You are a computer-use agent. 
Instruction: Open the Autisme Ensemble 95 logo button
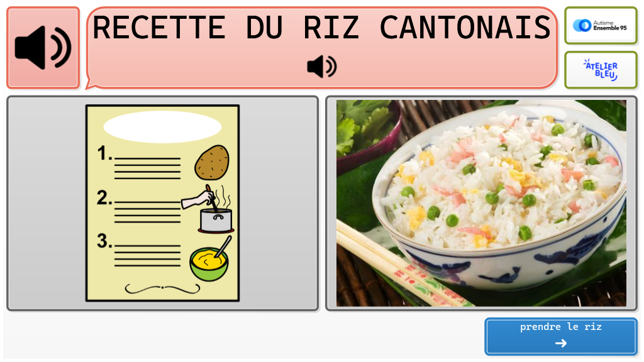coord(601,25)
